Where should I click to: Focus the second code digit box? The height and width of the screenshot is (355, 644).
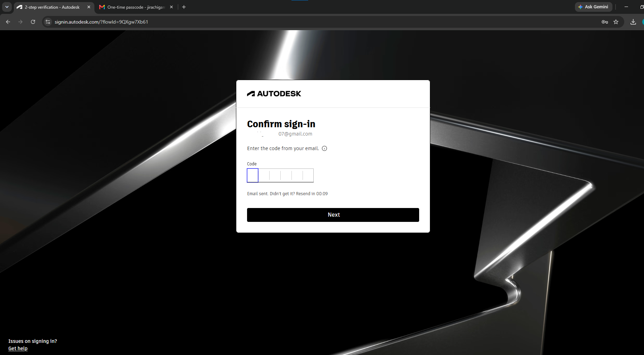pyautogui.click(x=264, y=175)
